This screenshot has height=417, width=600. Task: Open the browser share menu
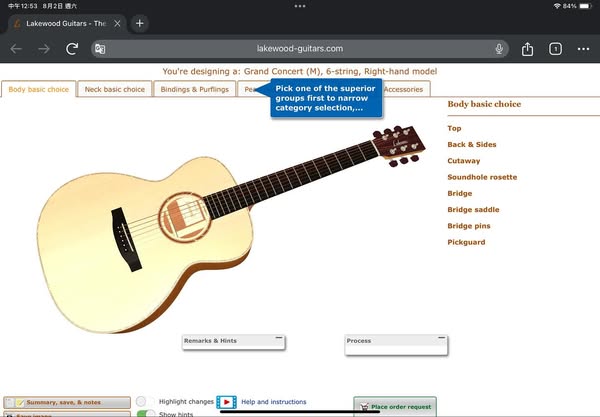(x=527, y=48)
